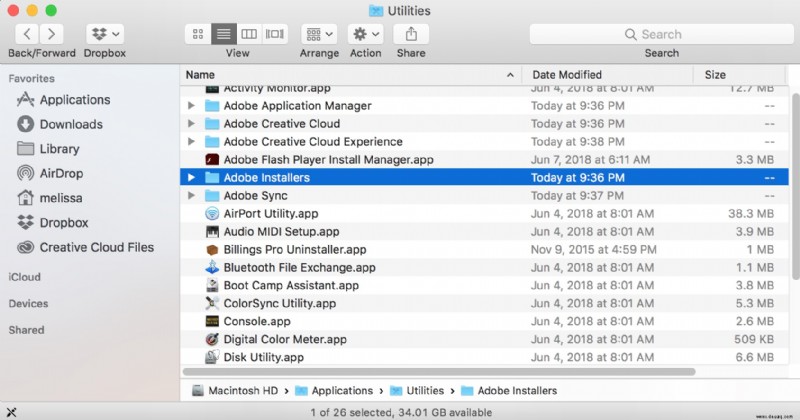Select the ColorSync Utility.app icon

tap(212, 303)
